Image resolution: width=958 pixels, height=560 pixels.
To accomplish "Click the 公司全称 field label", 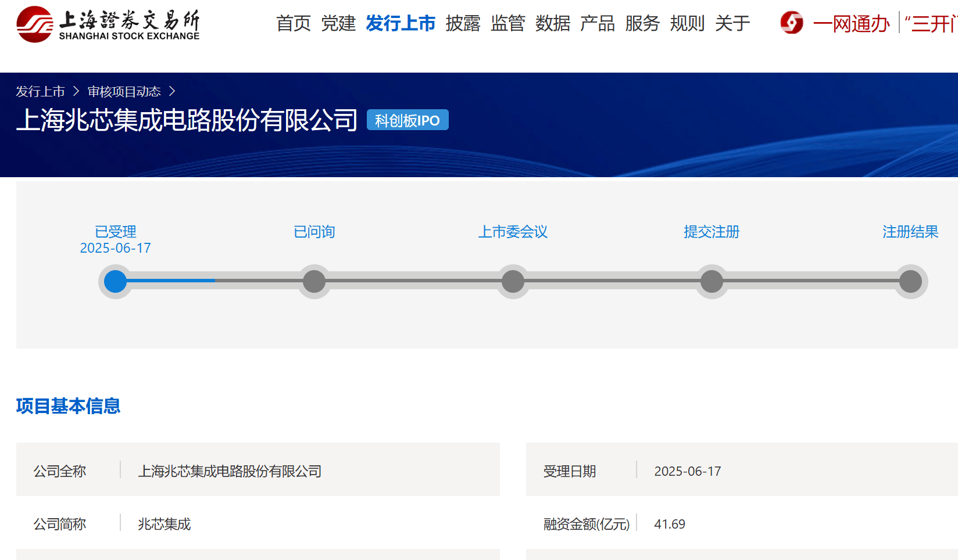I will coord(60,471).
